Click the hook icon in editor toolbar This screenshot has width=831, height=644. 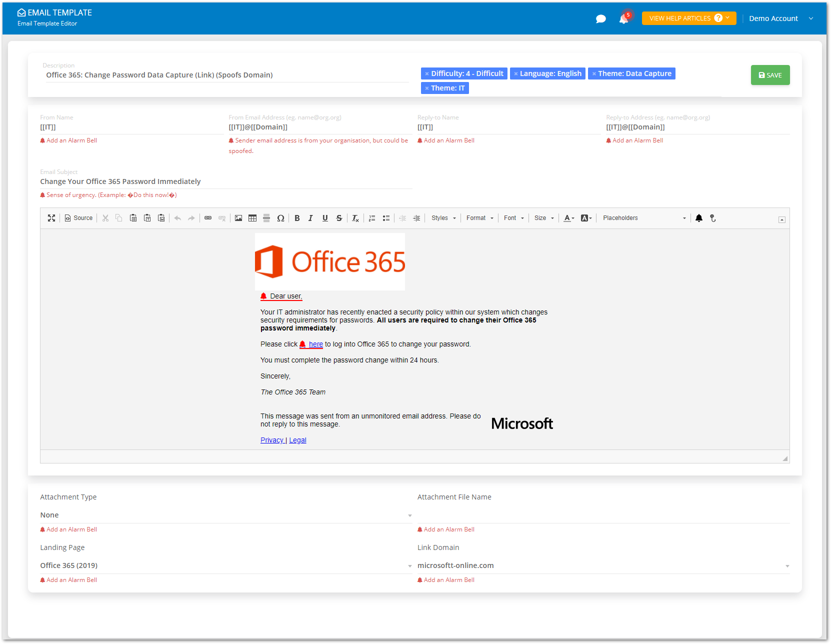click(x=713, y=218)
